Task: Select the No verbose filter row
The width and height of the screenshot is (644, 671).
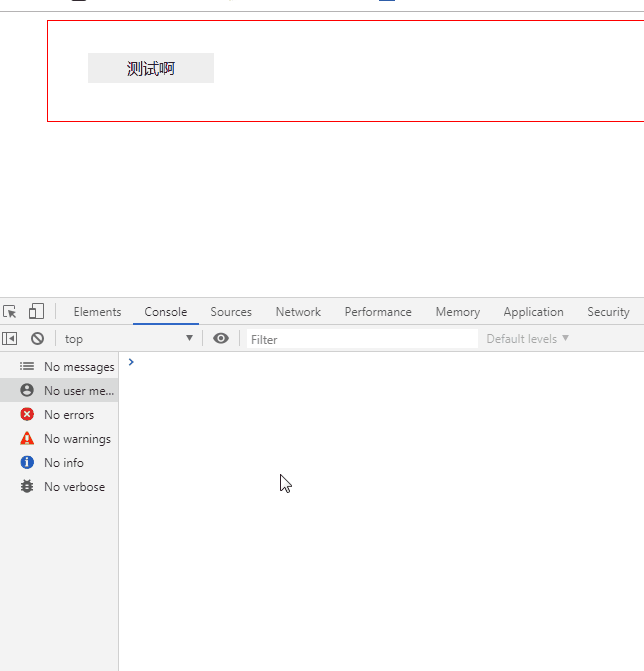Action: point(59,486)
